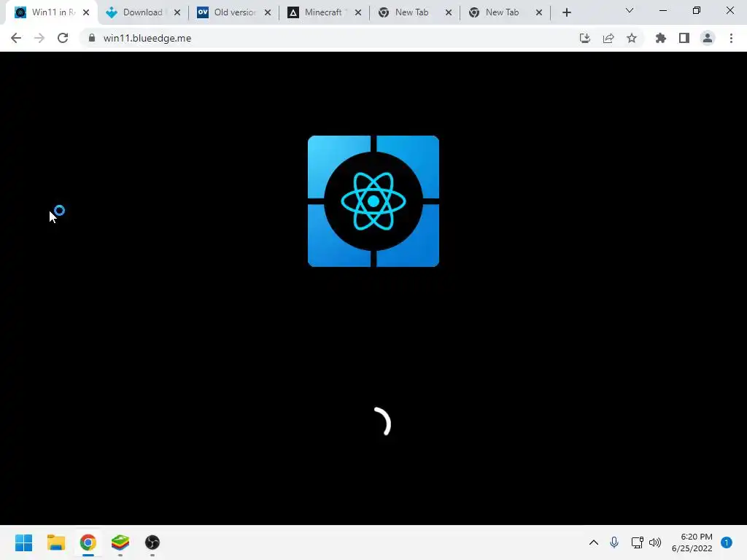Open a new browser tab

click(x=566, y=12)
